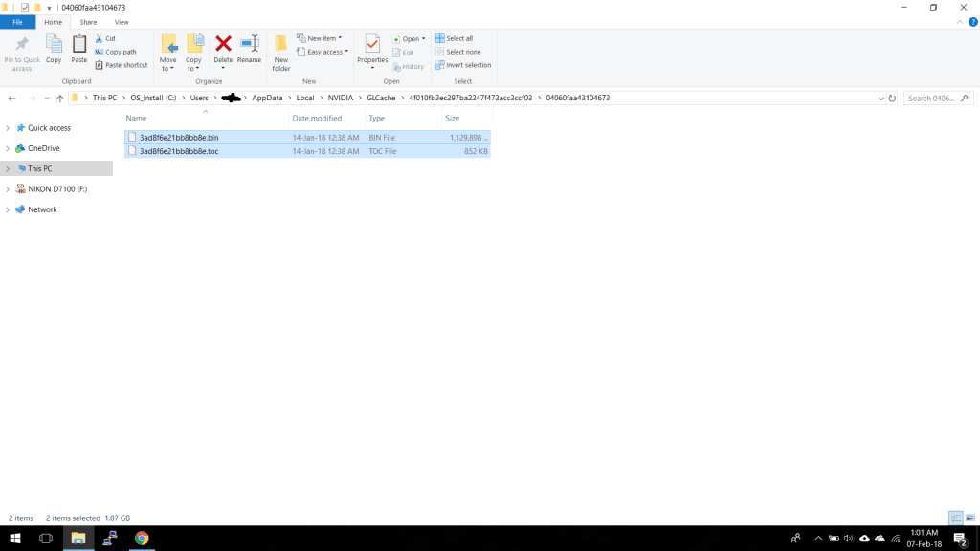Refresh the current folder view
This screenshot has width=980, height=551.
coord(892,98)
